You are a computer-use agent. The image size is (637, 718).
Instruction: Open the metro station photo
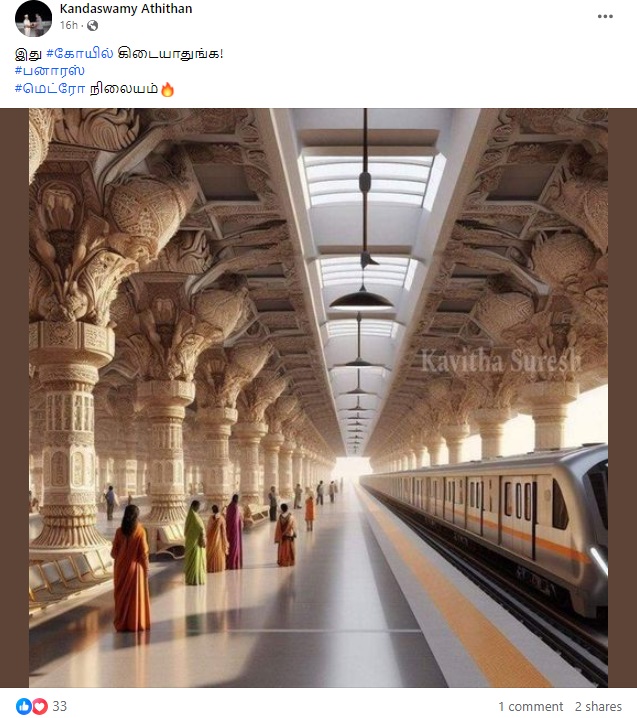[318, 397]
